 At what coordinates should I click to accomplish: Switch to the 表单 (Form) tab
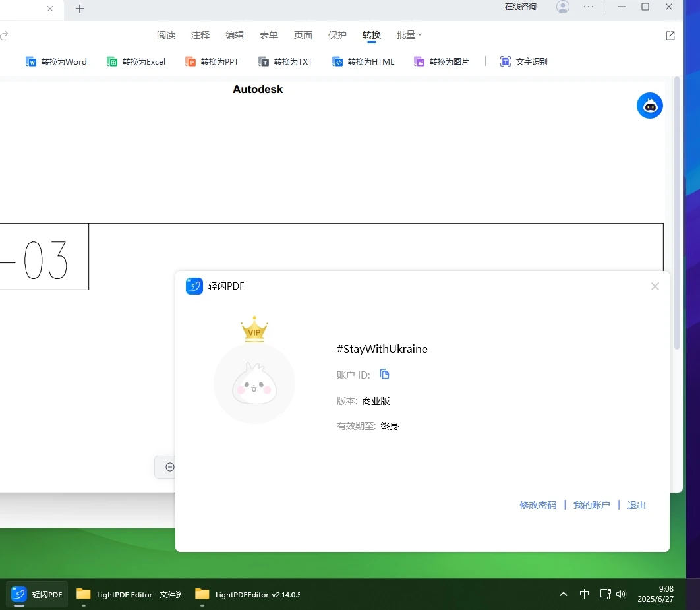pos(269,35)
